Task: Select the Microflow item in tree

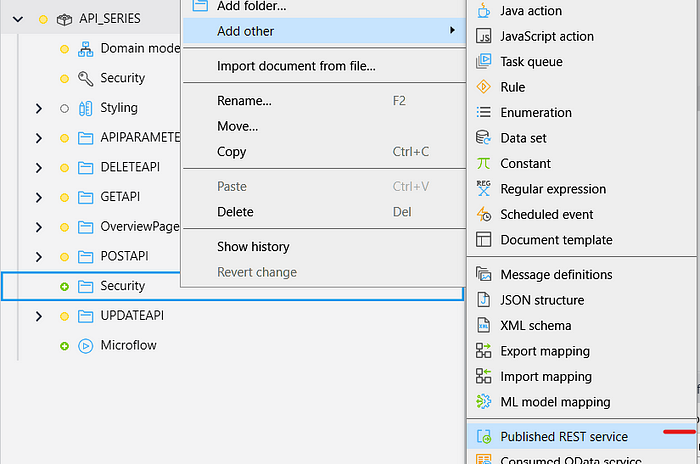Action: (128, 345)
